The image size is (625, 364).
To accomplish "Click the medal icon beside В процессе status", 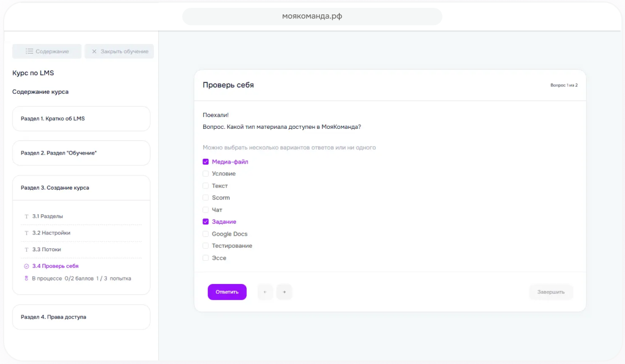I will click(x=26, y=279).
